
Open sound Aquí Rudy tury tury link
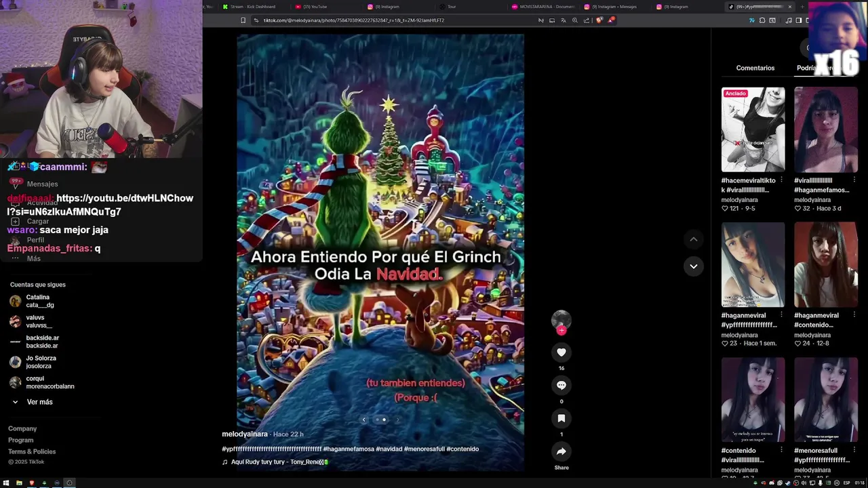coord(279,462)
